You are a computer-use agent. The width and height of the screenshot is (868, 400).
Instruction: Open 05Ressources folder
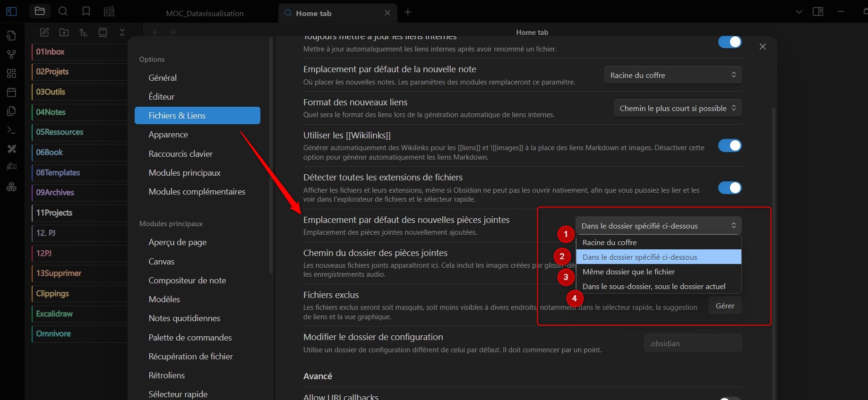(79, 132)
